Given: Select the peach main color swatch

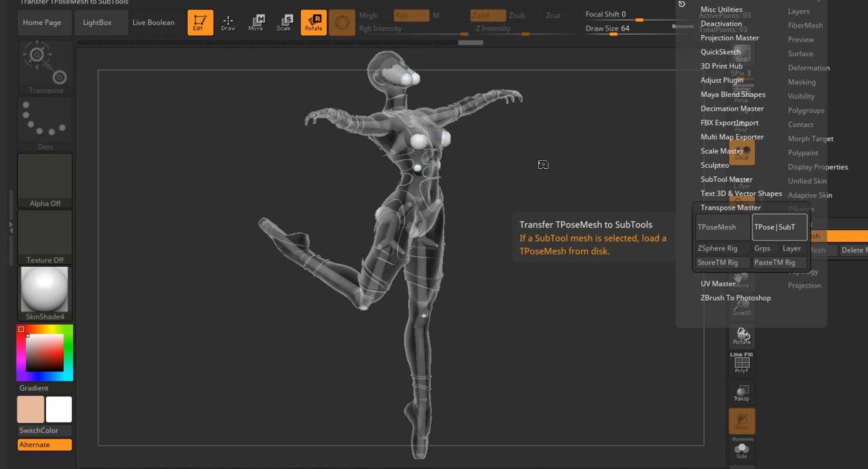Looking at the screenshot, I should (30, 409).
